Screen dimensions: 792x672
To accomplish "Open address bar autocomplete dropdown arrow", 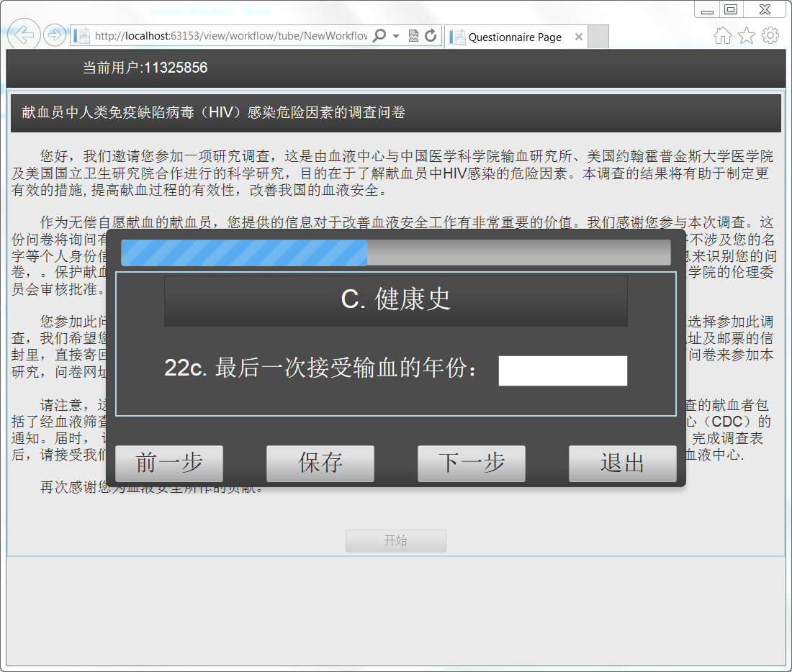I will tap(396, 36).
